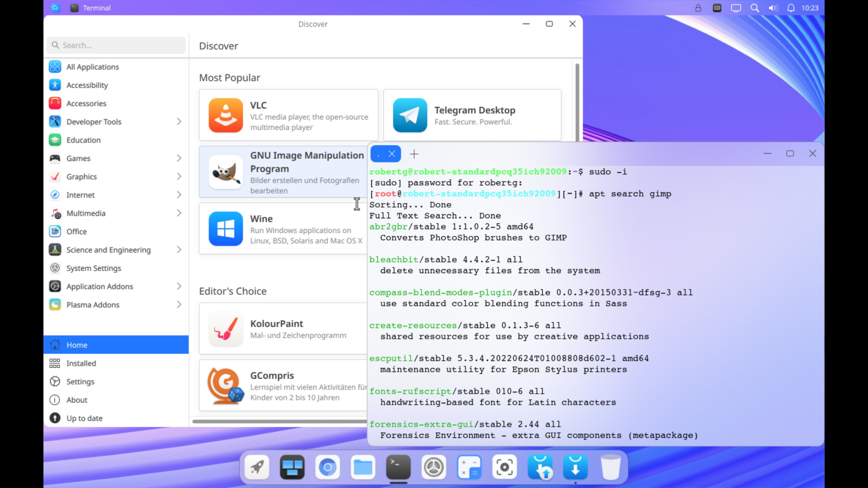
Task: Open Discover Settings page
Action: pyautogui.click(x=116, y=381)
